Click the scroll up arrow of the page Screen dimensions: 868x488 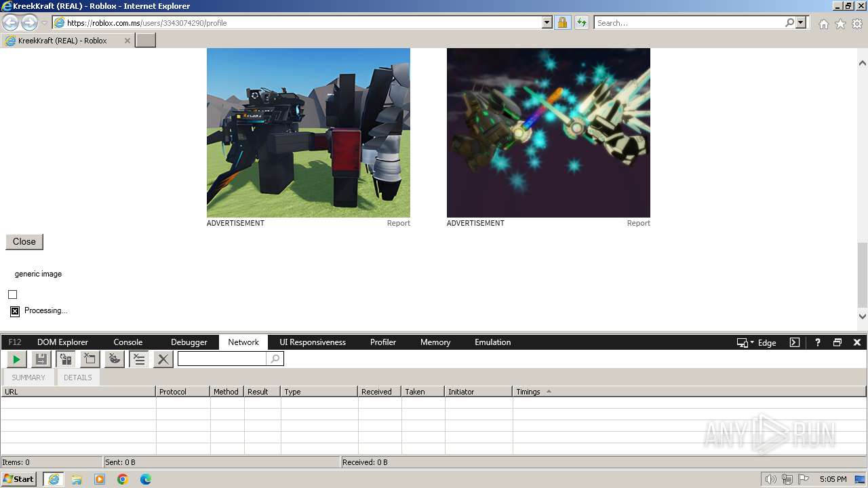pos(863,63)
